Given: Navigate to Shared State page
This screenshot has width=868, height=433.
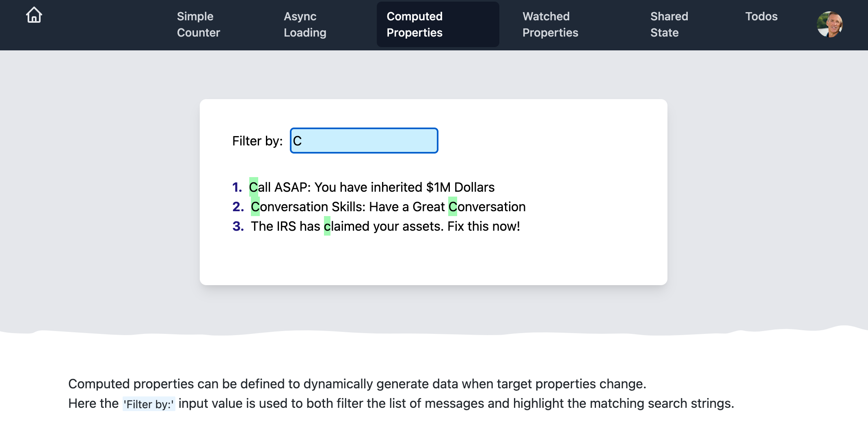Looking at the screenshot, I should [x=669, y=24].
